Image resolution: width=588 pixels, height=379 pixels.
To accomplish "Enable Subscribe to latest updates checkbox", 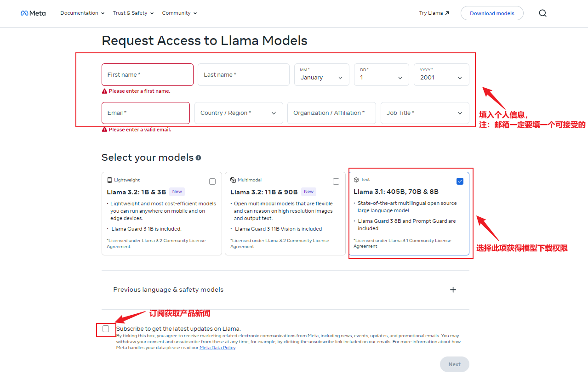I will 106,329.
